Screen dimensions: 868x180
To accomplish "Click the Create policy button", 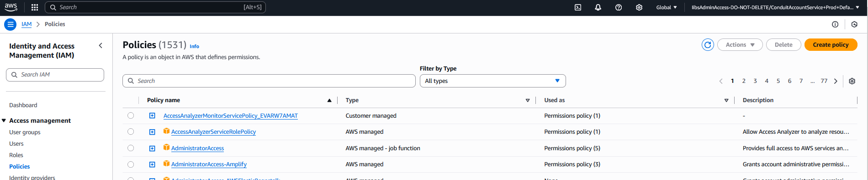I will (x=831, y=45).
